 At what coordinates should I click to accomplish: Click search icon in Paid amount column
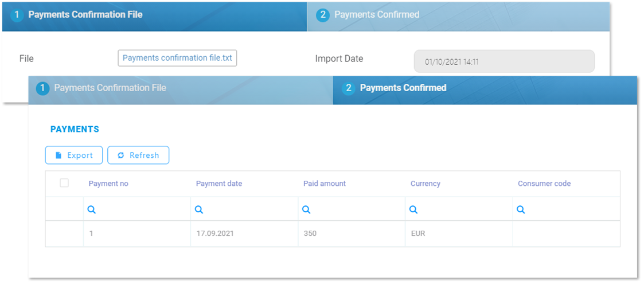tap(306, 210)
